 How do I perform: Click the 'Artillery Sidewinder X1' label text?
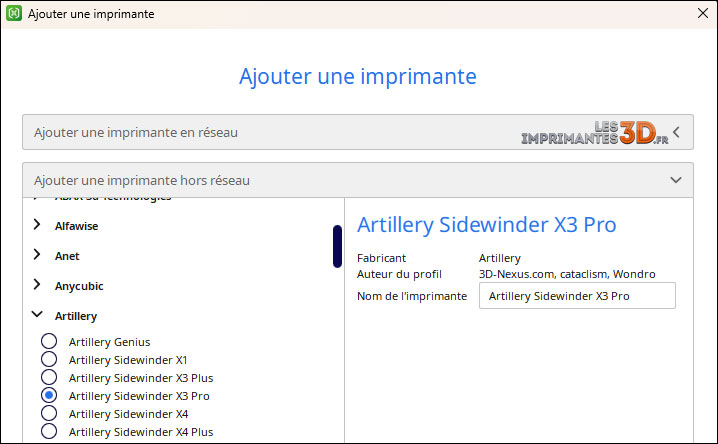(128, 360)
